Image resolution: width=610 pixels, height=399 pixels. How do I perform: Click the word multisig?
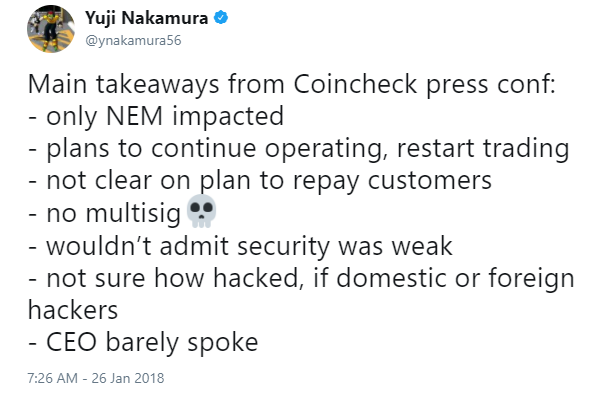click(x=133, y=213)
